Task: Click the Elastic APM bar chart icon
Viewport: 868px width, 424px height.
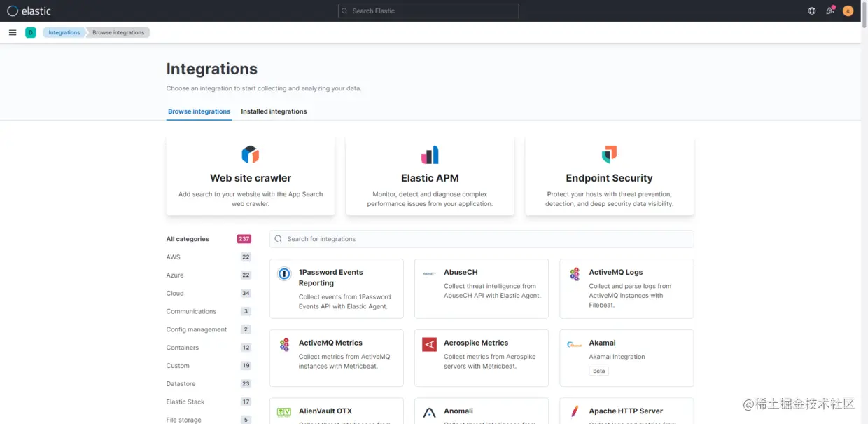Action: point(430,154)
